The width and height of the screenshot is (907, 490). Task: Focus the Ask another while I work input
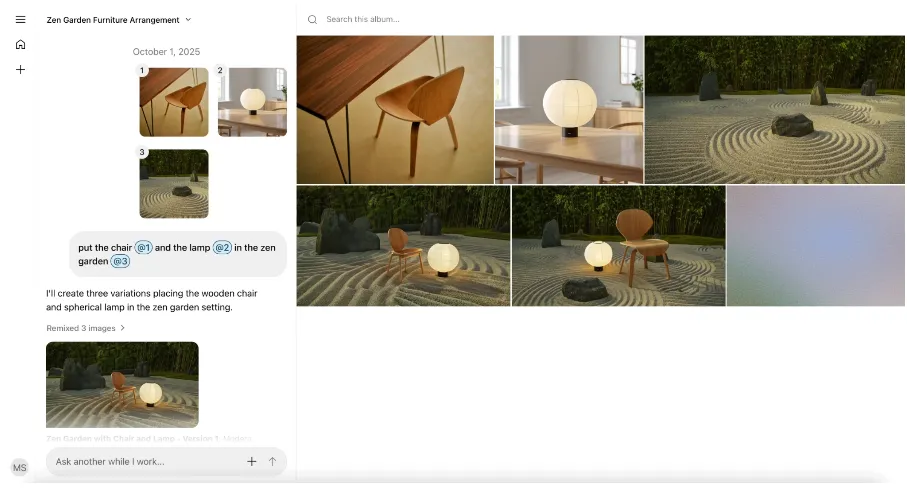click(x=145, y=461)
